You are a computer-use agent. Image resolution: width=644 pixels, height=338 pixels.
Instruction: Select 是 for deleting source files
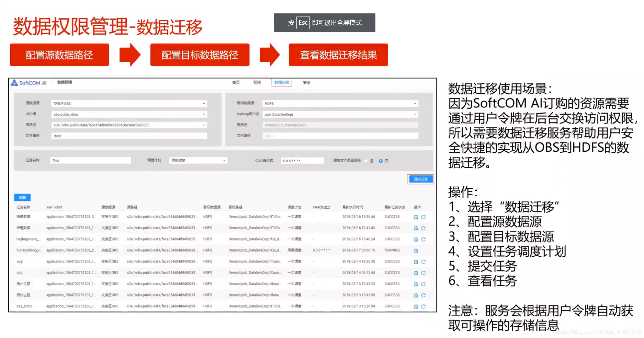click(366, 161)
